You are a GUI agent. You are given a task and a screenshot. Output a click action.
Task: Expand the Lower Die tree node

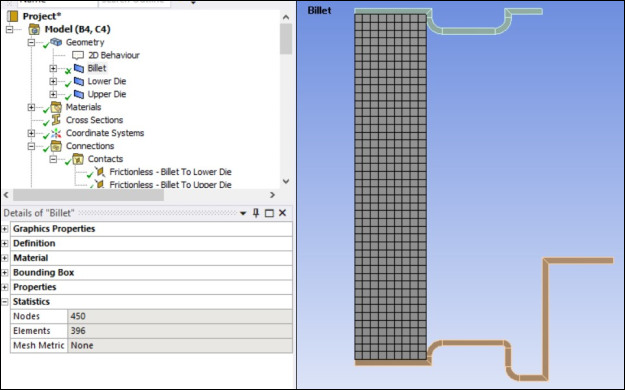pyautogui.click(x=53, y=81)
